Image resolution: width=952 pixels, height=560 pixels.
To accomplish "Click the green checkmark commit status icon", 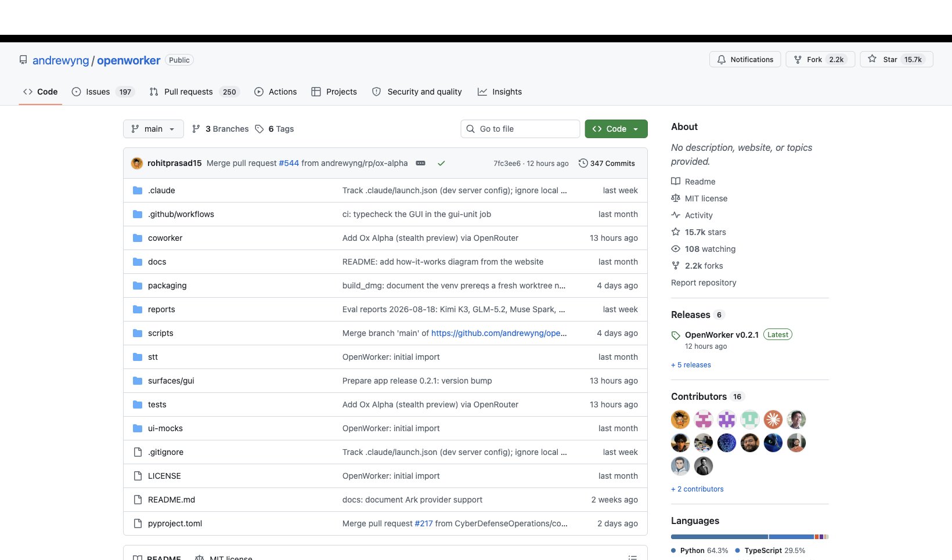I will tap(441, 163).
